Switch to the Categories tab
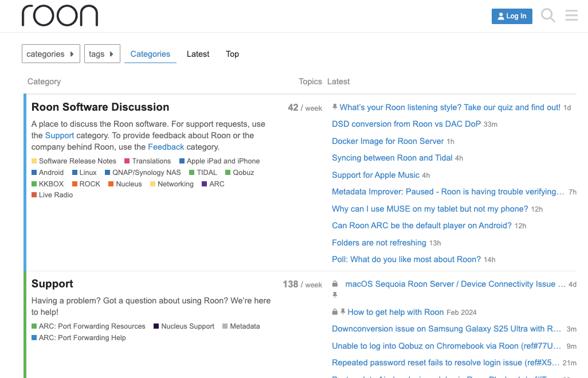 [150, 54]
